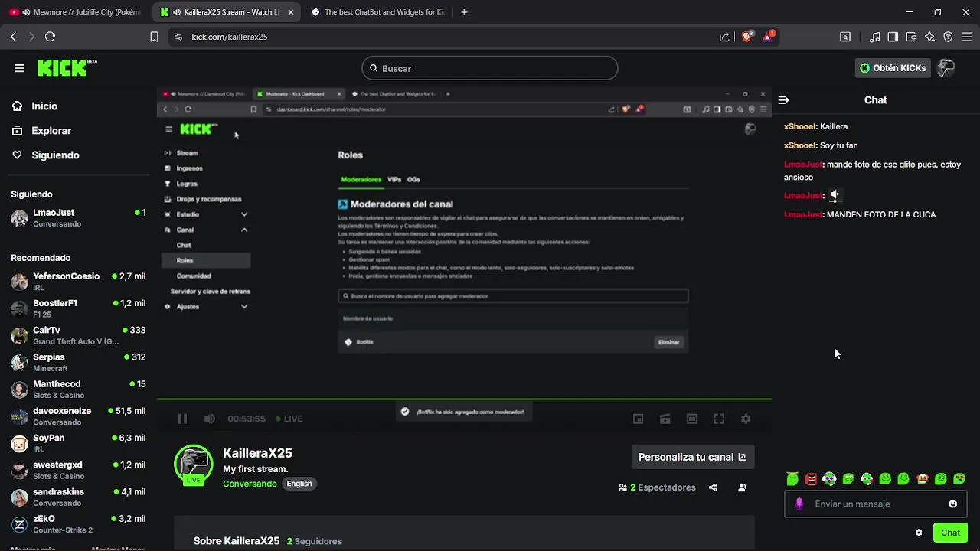
Task: Select VIPs tab in streamed dashboard
Action: [394, 179]
